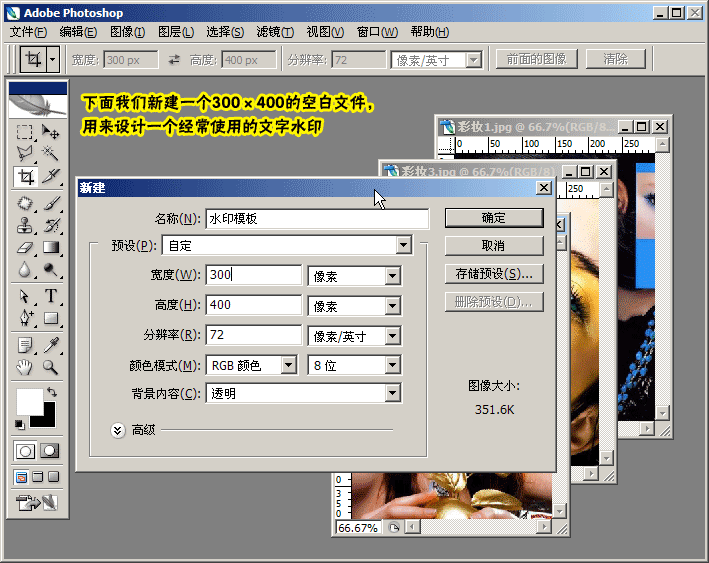Select the Eraser tool
Viewport: 709px width, 563px height.
coord(24,247)
